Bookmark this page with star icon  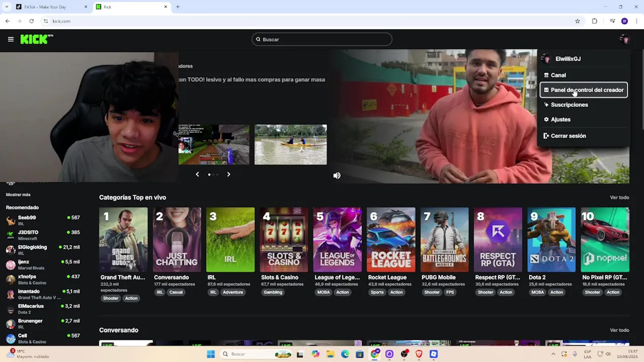coord(578,21)
